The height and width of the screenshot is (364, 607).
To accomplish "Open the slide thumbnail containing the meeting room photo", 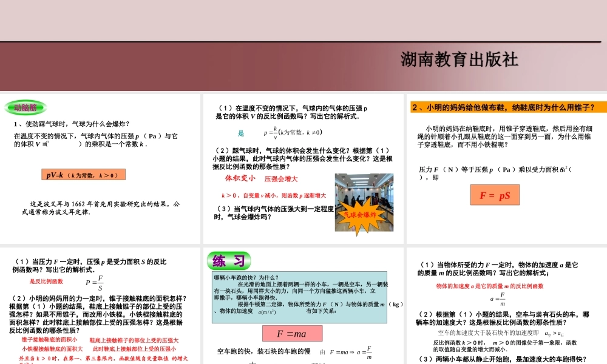I will pos(303,169).
